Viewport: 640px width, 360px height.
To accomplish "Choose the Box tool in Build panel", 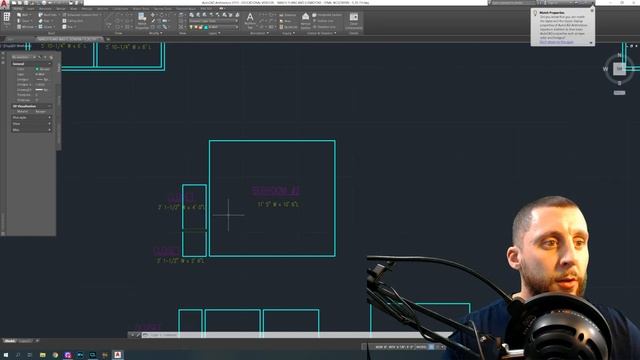I will coord(68,27).
